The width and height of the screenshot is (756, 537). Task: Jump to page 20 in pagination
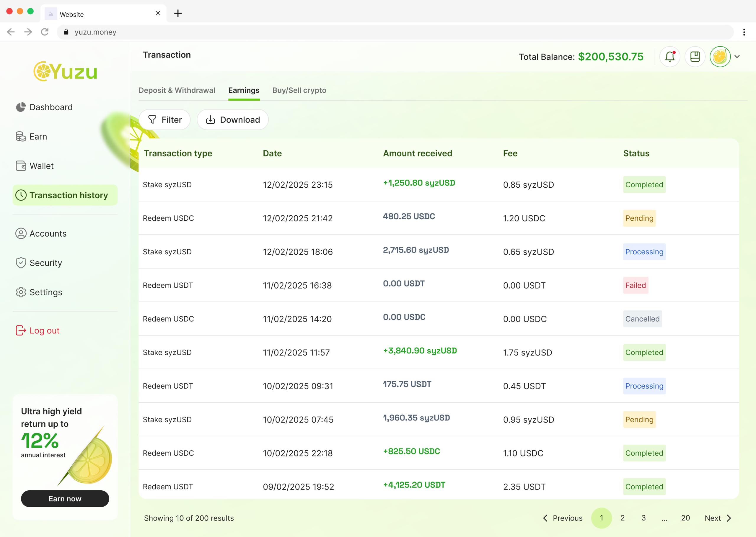click(x=685, y=518)
